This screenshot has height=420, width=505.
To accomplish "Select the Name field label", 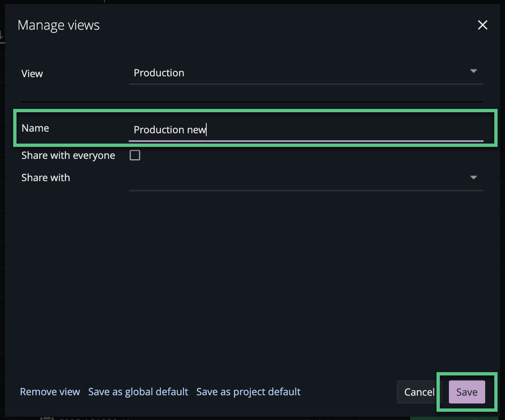I will pos(35,128).
